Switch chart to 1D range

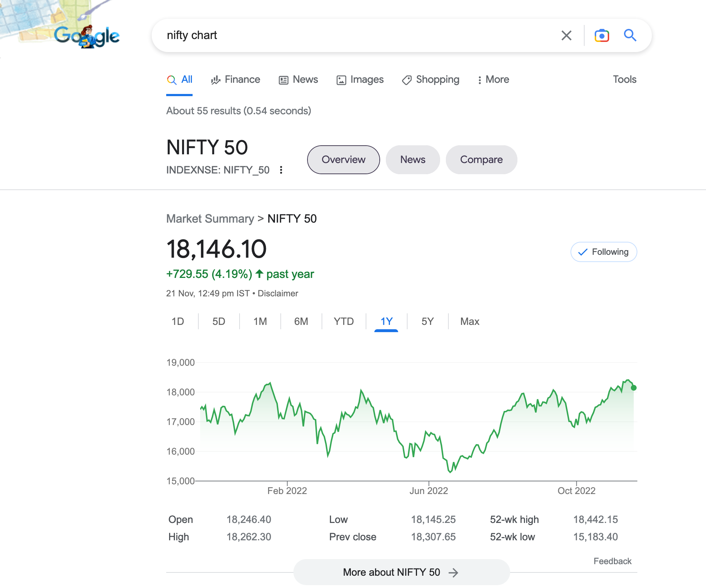[x=178, y=321]
